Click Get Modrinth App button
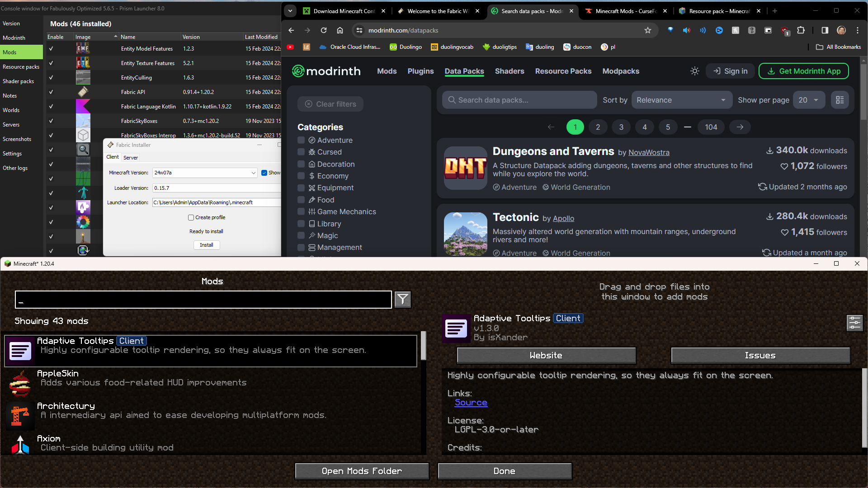This screenshot has width=868, height=488. (804, 71)
